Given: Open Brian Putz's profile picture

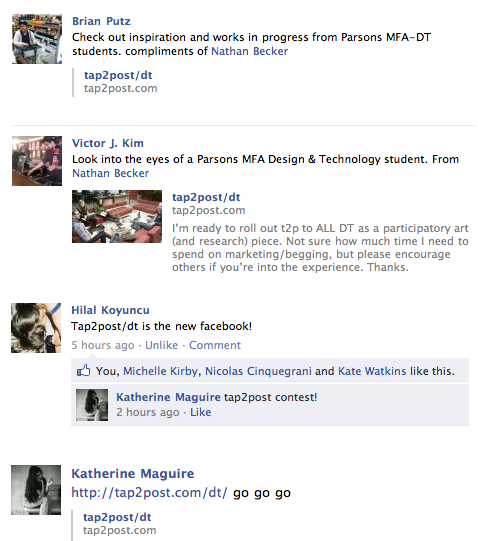Looking at the screenshot, I should point(37,39).
